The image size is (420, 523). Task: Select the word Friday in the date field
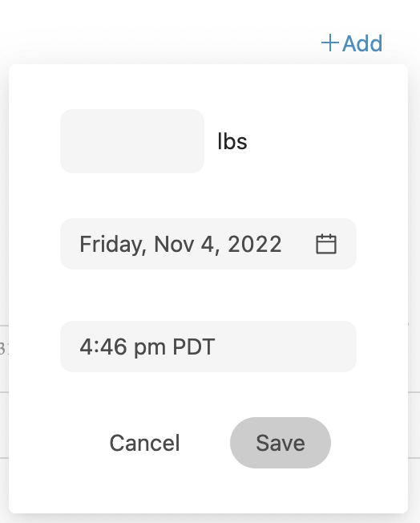click(x=113, y=245)
